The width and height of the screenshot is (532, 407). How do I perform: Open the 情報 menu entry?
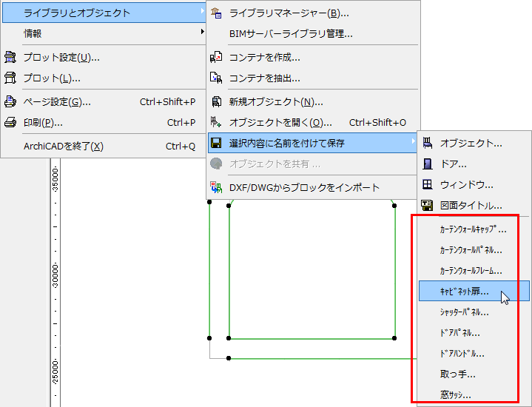(104, 33)
